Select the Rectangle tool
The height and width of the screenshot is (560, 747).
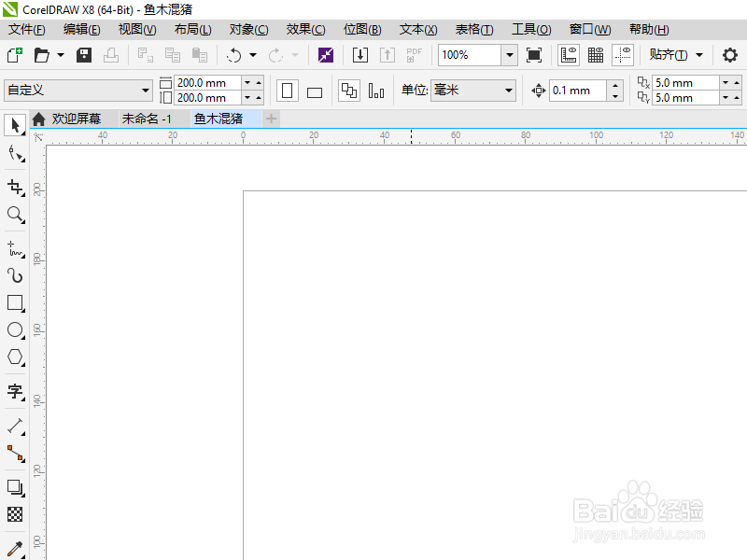[x=15, y=302]
